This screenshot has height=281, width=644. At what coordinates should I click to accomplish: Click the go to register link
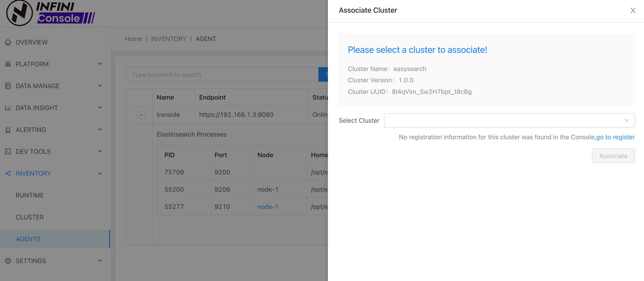[x=615, y=137]
